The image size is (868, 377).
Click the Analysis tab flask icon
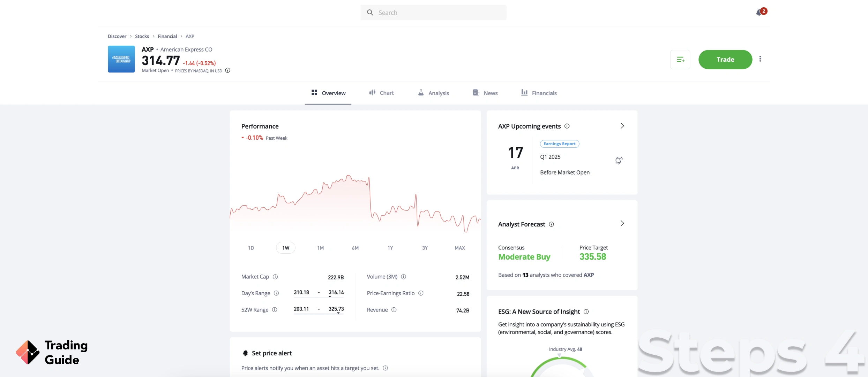click(x=421, y=92)
